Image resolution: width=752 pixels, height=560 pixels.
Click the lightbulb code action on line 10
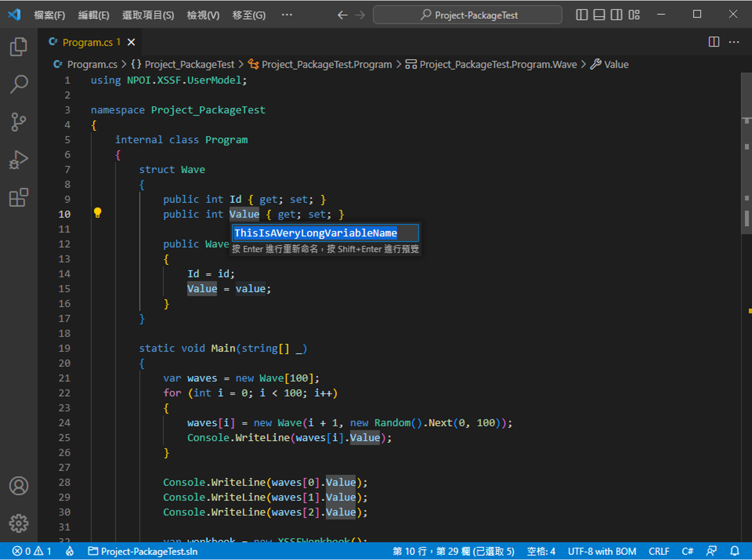click(x=97, y=213)
